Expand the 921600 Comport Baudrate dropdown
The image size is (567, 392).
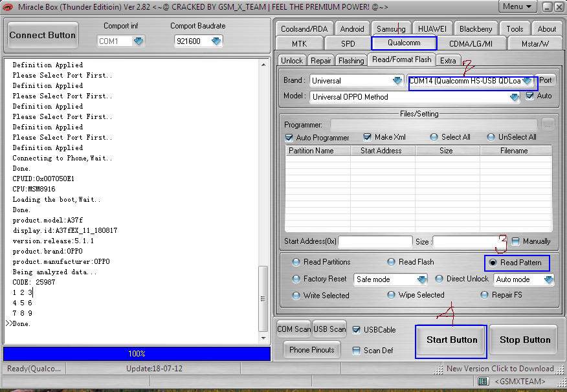coord(216,41)
